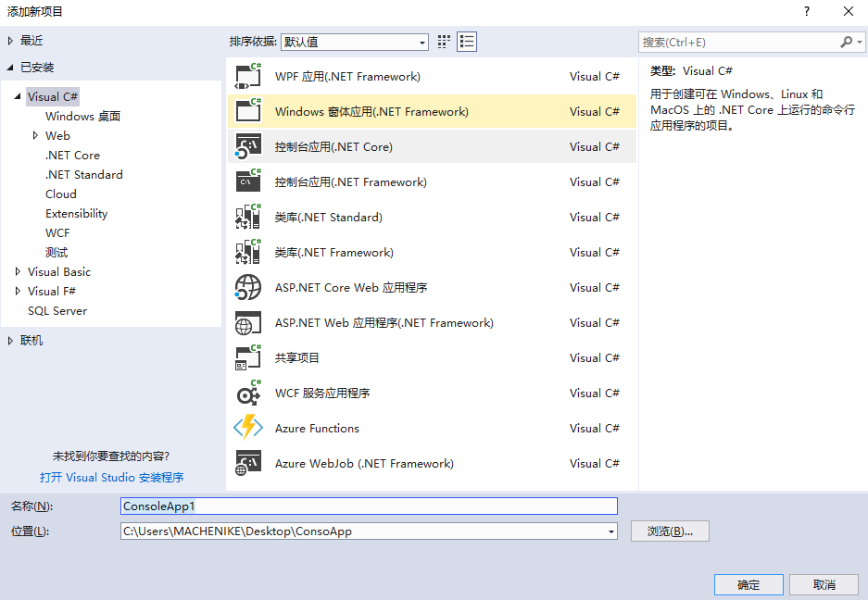
Task: Select 类库(.NET Standard) template name
Action: coord(328,217)
